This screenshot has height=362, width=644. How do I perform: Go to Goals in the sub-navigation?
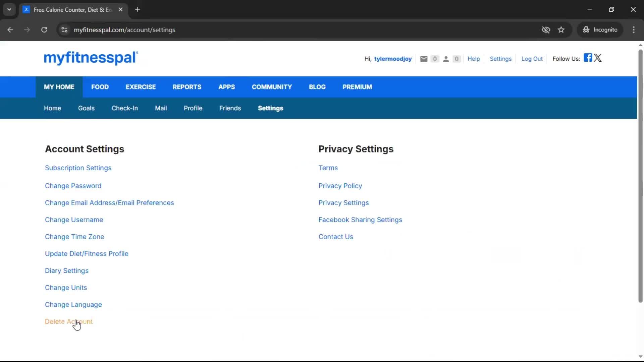coord(86,108)
